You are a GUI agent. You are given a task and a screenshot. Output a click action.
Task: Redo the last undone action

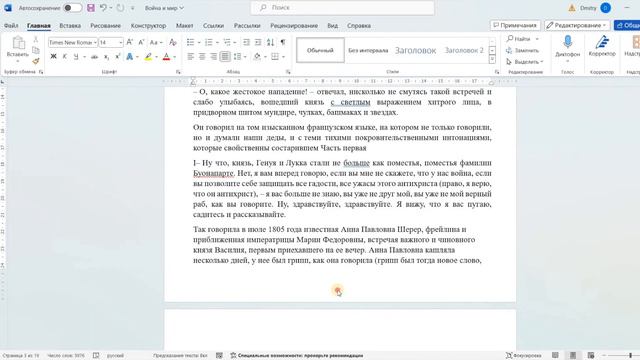click(x=120, y=8)
